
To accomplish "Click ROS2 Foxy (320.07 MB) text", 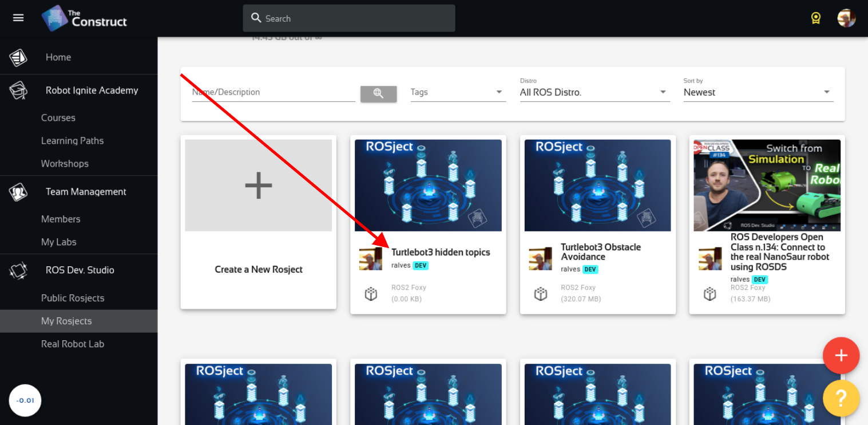I will point(581,293).
